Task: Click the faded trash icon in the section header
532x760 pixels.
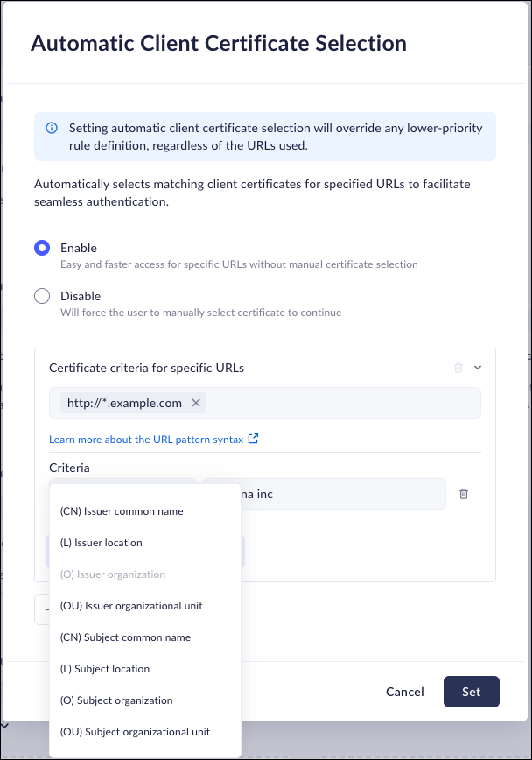Action: coord(458,368)
